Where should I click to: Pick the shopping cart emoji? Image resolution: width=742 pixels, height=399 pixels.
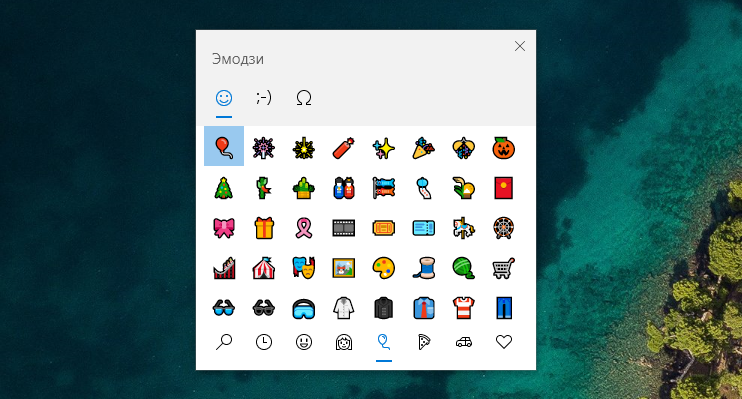(x=504, y=268)
